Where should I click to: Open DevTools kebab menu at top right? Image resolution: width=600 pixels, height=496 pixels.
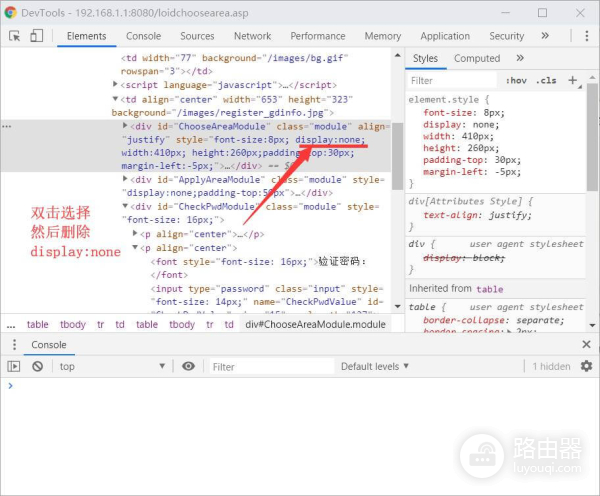tap(586, 36)
